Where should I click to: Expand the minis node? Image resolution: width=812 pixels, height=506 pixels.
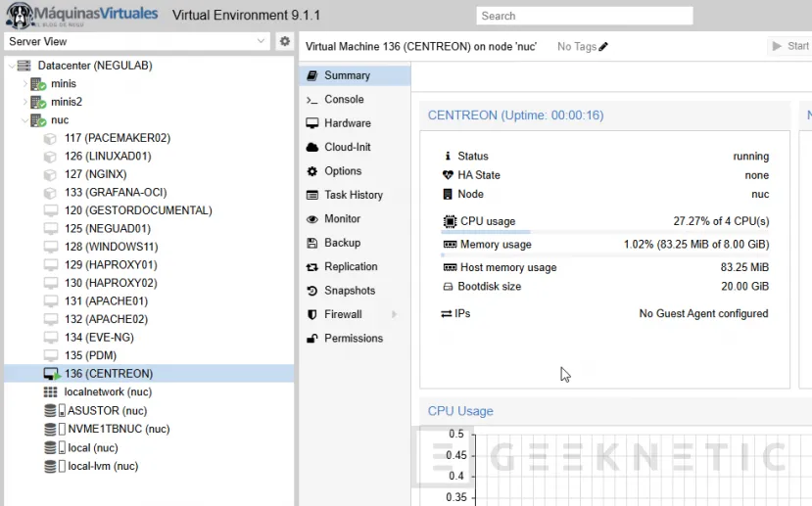point(24,83)
